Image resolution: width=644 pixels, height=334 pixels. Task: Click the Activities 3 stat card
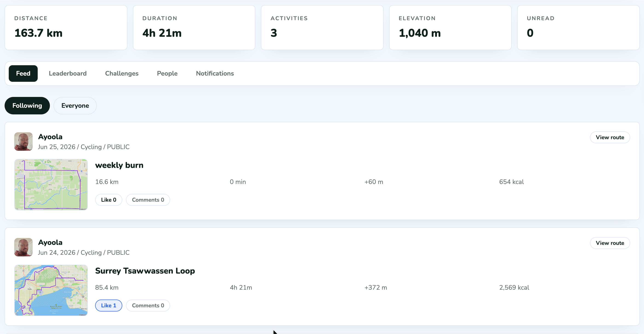[x=322, y=28]
